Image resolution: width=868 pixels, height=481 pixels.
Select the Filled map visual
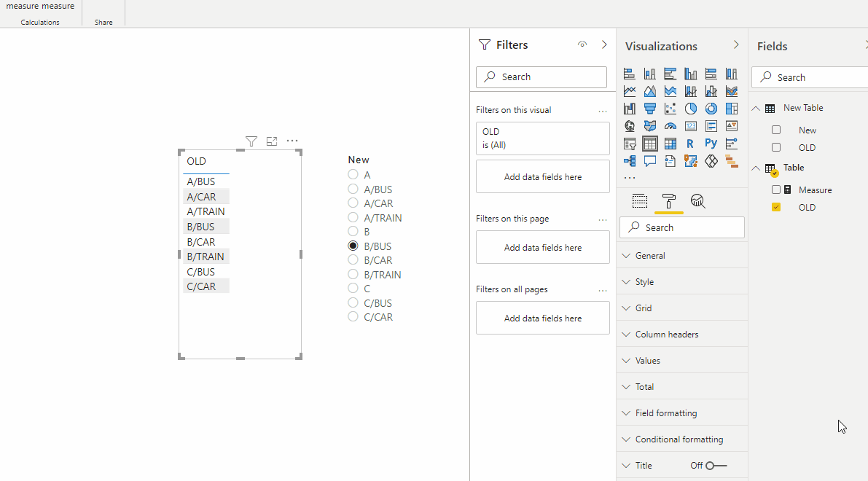(x=650, y=126)
